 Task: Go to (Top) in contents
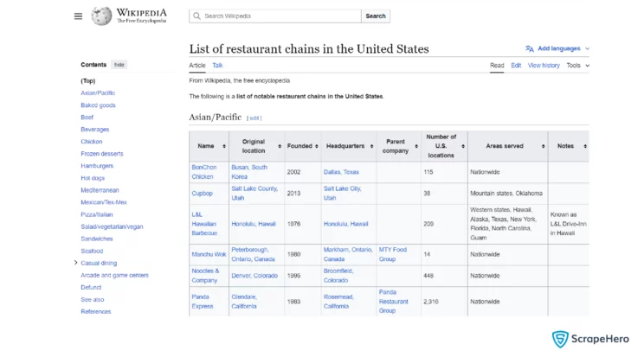point(88,81)
